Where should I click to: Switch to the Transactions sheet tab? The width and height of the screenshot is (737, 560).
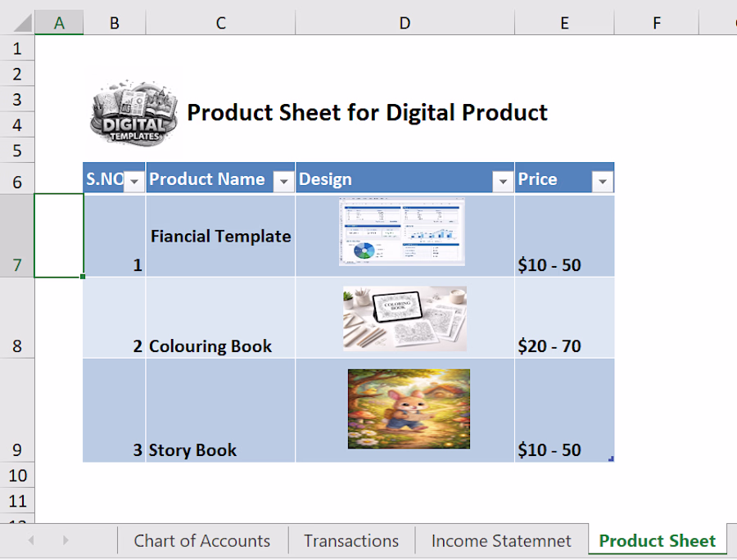point(351,540)
